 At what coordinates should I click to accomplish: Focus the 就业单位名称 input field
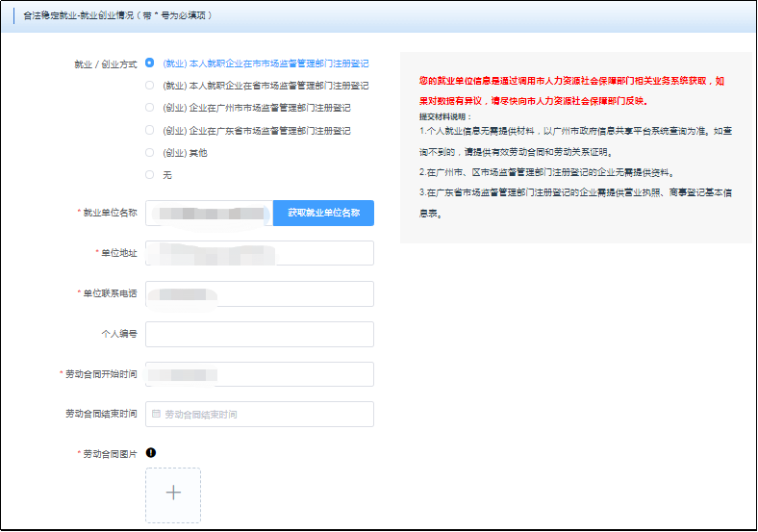click(210, 213)
